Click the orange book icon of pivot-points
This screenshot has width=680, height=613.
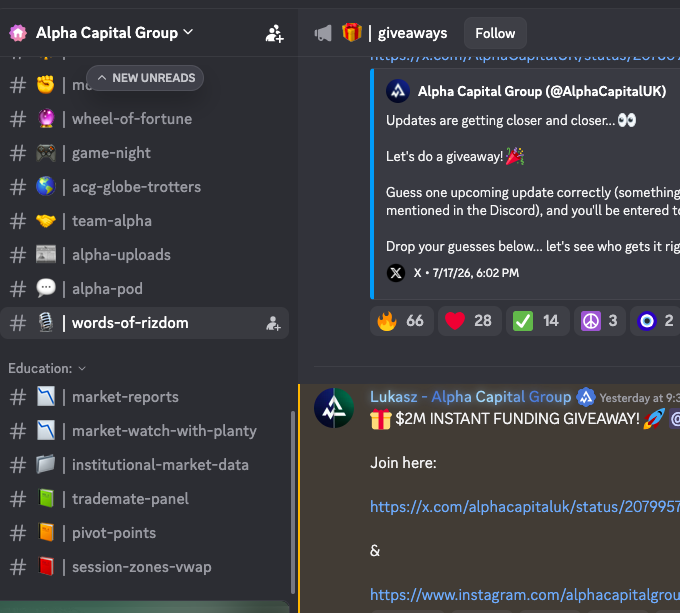46,532
